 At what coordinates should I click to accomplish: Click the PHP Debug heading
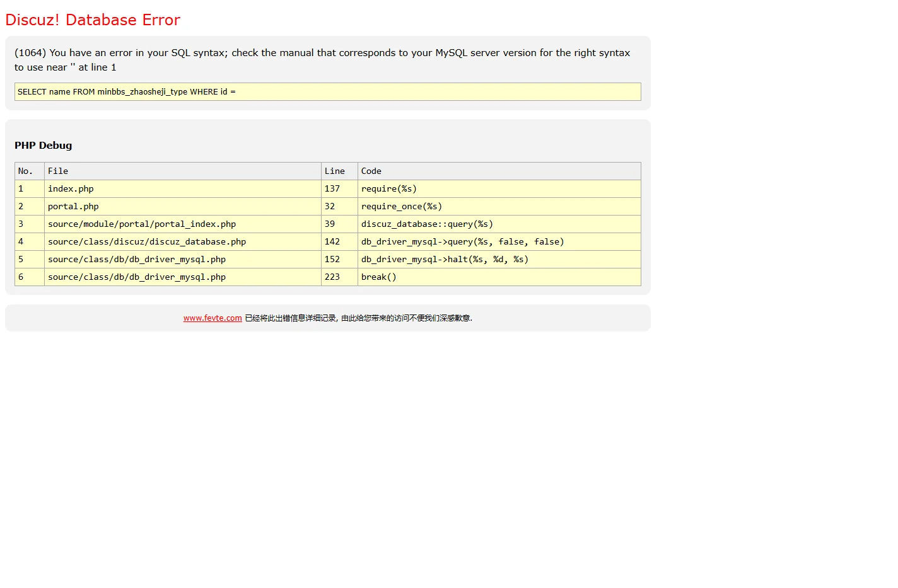(x=44, y=146)
